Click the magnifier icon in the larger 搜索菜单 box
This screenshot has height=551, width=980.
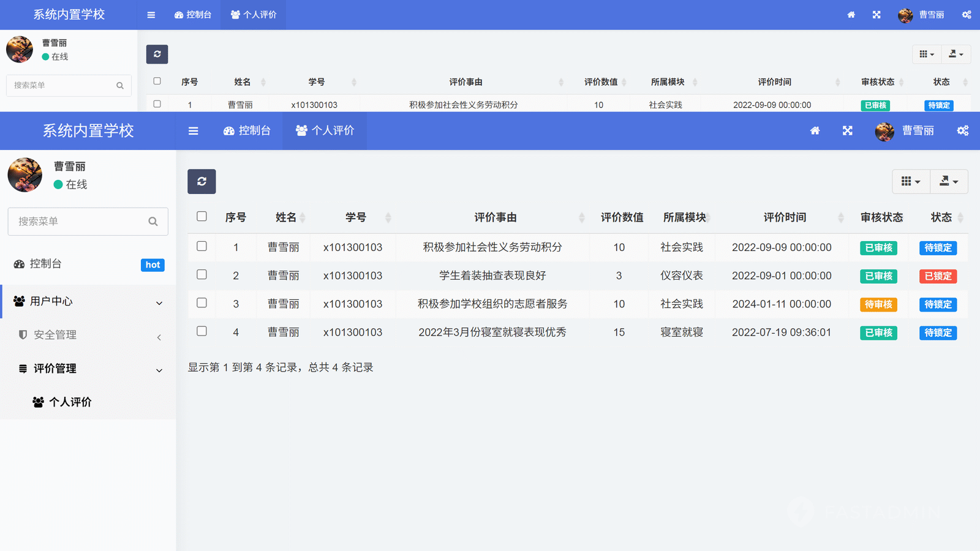(153, 222)
